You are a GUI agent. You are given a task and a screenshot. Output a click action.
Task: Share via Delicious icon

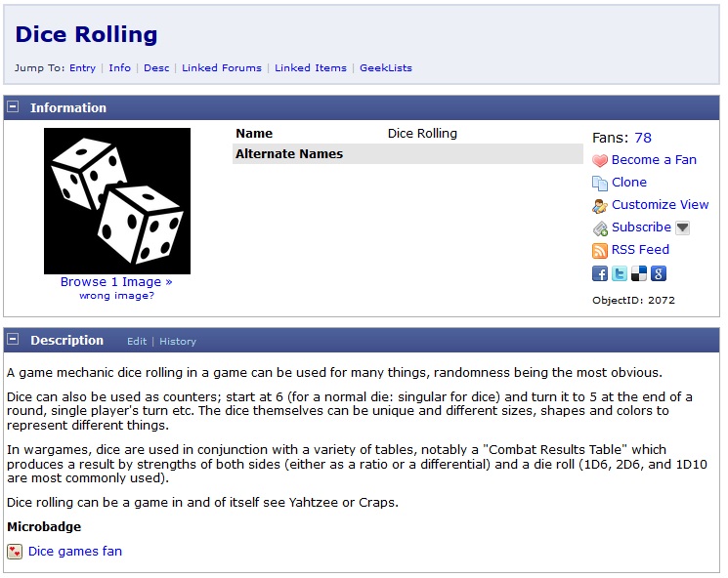(x=638, y=273)
